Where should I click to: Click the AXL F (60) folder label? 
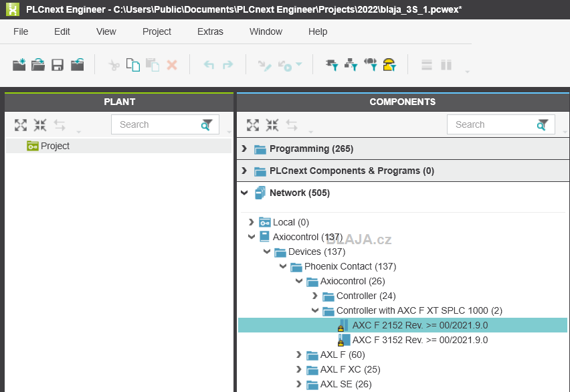[x=343, y=355]
